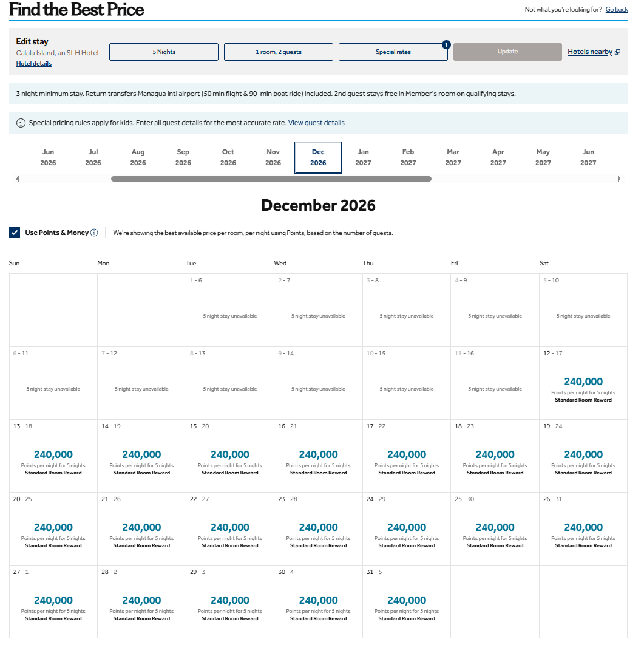
Task: Expand the 1 room, 2 guests selector
Action: pos(279,52)
